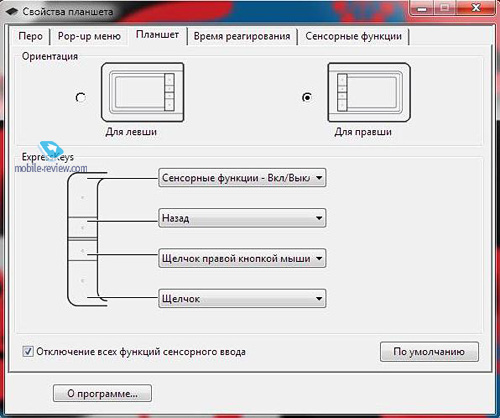Screen dimensions: 500x418
Task: Open the 'Сенсорные функции - Вкл/Выкл' dropdown
Action: tap(242, 178)
